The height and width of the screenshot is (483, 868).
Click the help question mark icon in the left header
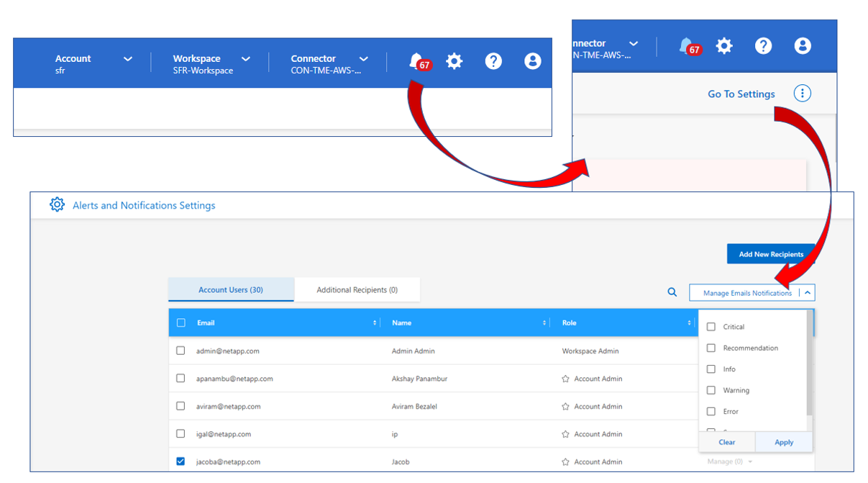click(x=493, y=62)
